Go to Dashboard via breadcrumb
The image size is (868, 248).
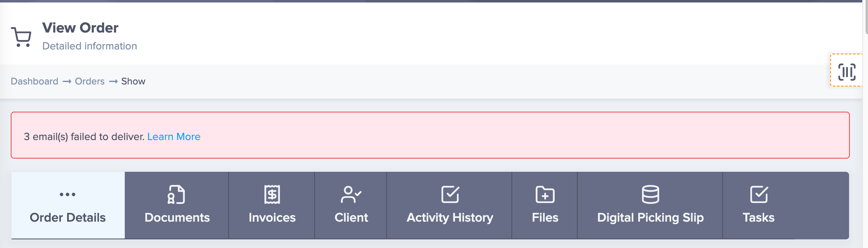coord(35,81)
